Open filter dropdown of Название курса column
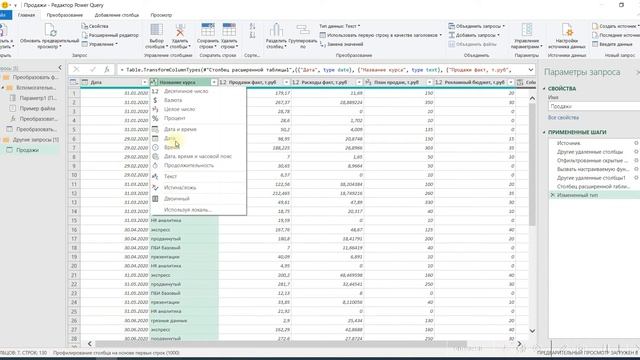The height and width of the screenshot is (360, 640). pyautogui.click(x=214, y=82)
